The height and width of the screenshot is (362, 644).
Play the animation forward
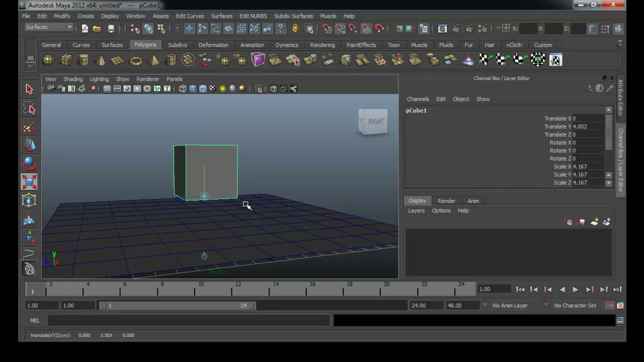coord(575,289)
